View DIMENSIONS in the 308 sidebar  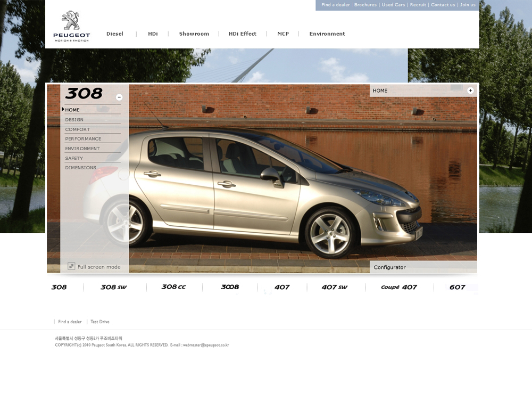pyautogui.click(x=80, y=168)
